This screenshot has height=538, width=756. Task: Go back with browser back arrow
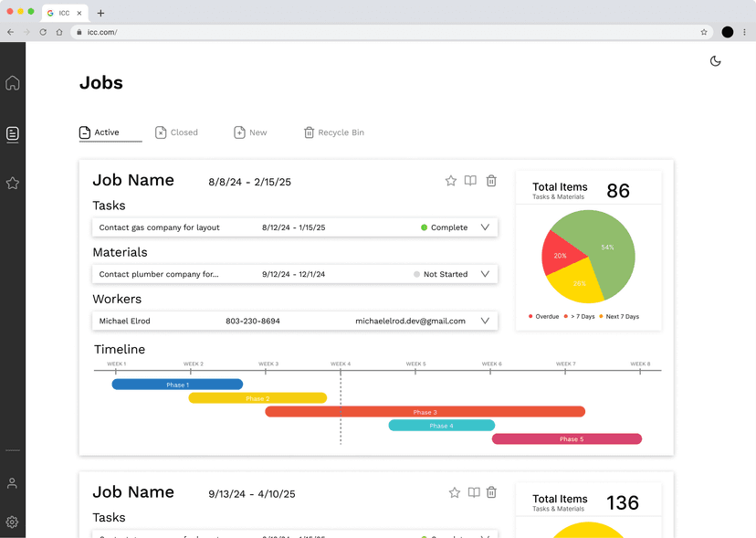pyautogui.click(x=11, y=32)
